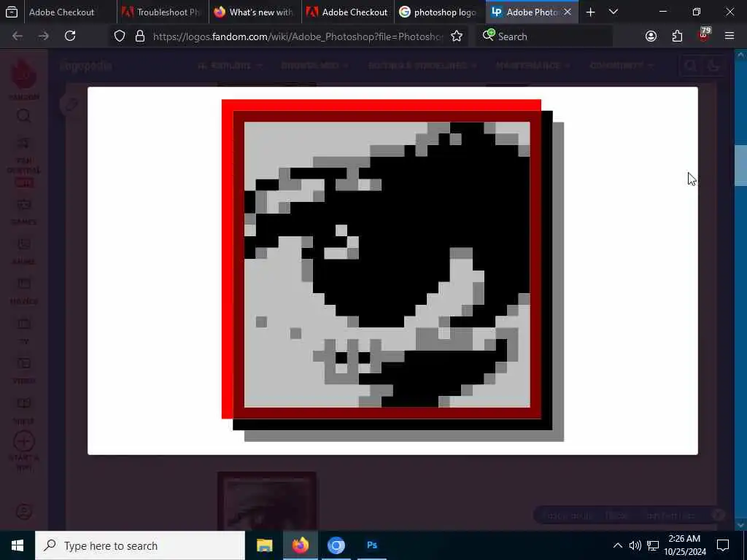Show hidden system tray icons
747x560 pixels.
point(617,545)
